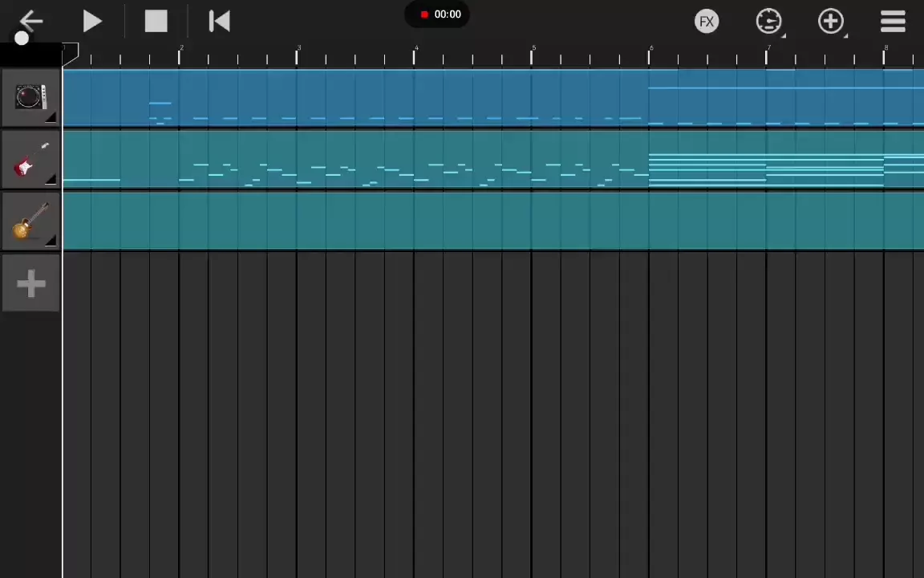Open the circled plus add menu
Image resolution: width=924 pixels, height=578 pixels.
pos(830,22)
